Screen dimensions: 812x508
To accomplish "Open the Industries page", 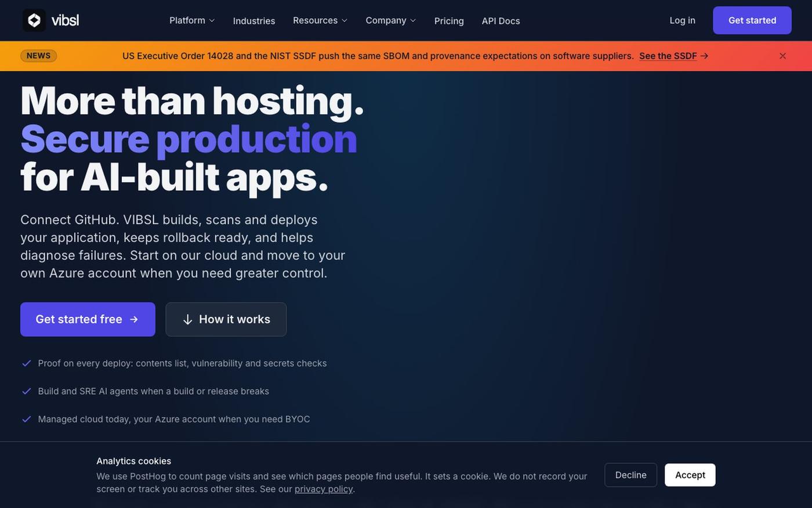I will 254,21.
